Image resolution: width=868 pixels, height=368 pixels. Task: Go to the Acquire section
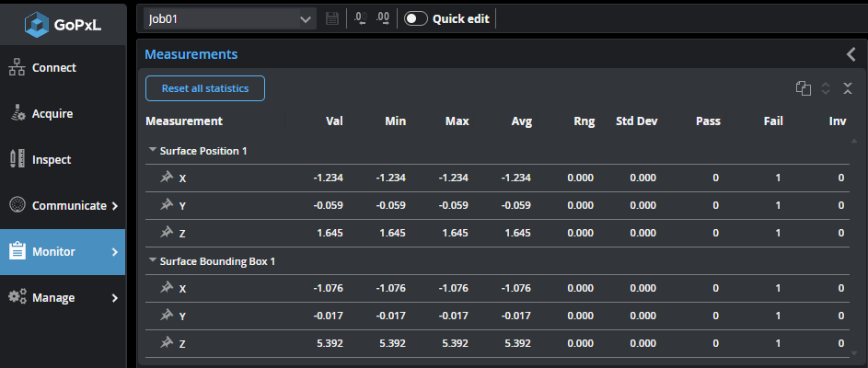(52, 114)
